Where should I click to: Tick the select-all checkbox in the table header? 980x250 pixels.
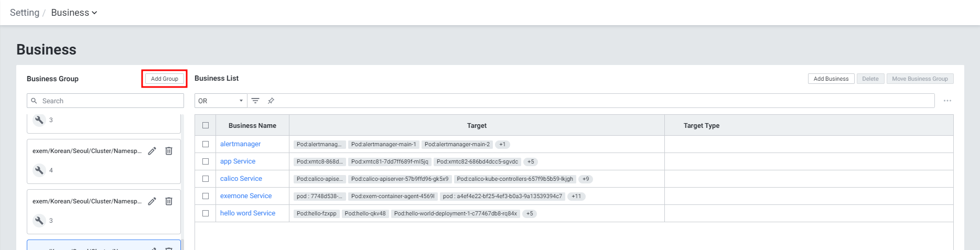[x=206, y=125]
